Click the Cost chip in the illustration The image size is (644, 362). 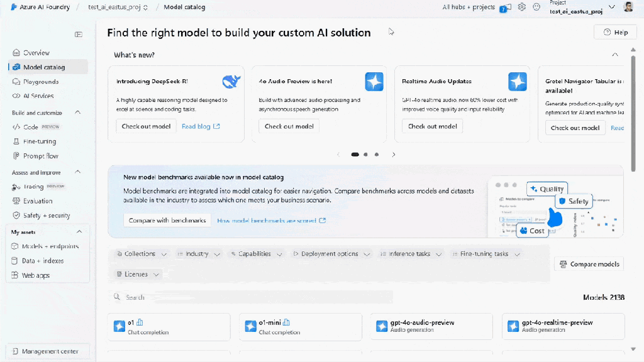point(532,231)
